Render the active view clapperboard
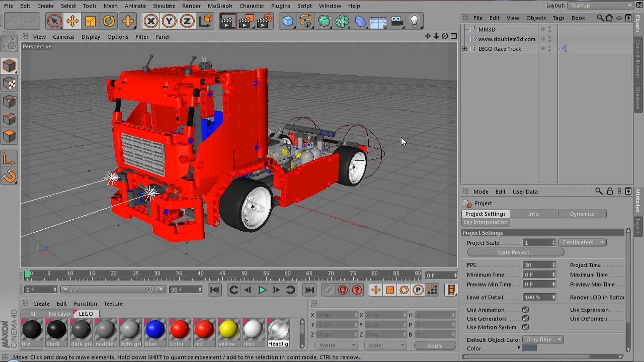The width and height of the screenshot is (644, 362). tap(228, 21)
